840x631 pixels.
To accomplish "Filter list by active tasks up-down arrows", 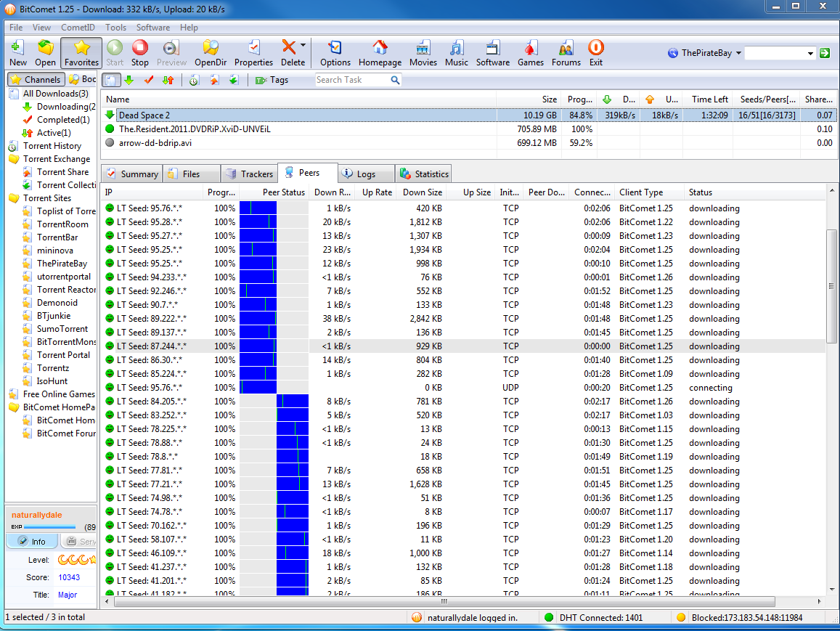I will [x=168, y=80].
